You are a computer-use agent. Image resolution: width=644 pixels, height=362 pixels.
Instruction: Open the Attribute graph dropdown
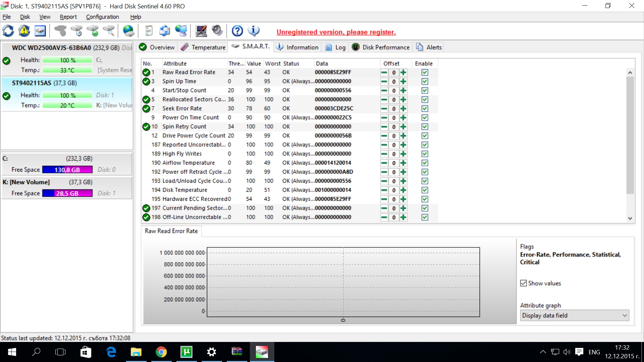click(574, 315)
